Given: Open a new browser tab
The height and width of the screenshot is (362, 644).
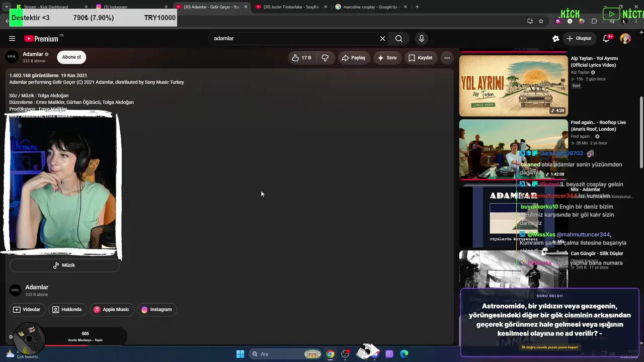Looking at the screenshot, I should (x=417, y=7).
